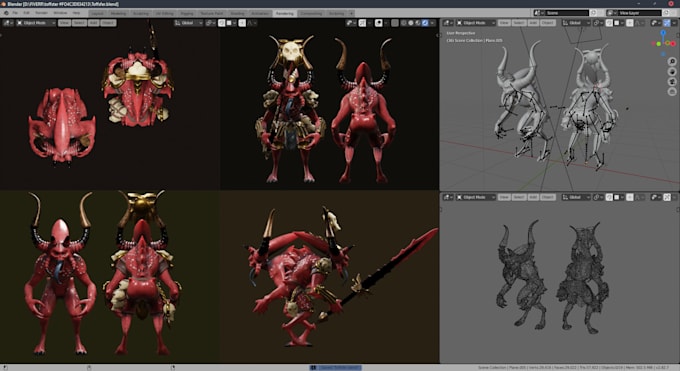The height and width of the screenshot is (371, 680).
Task: Click the new scene icon beside Scene field
Action: 593,13
